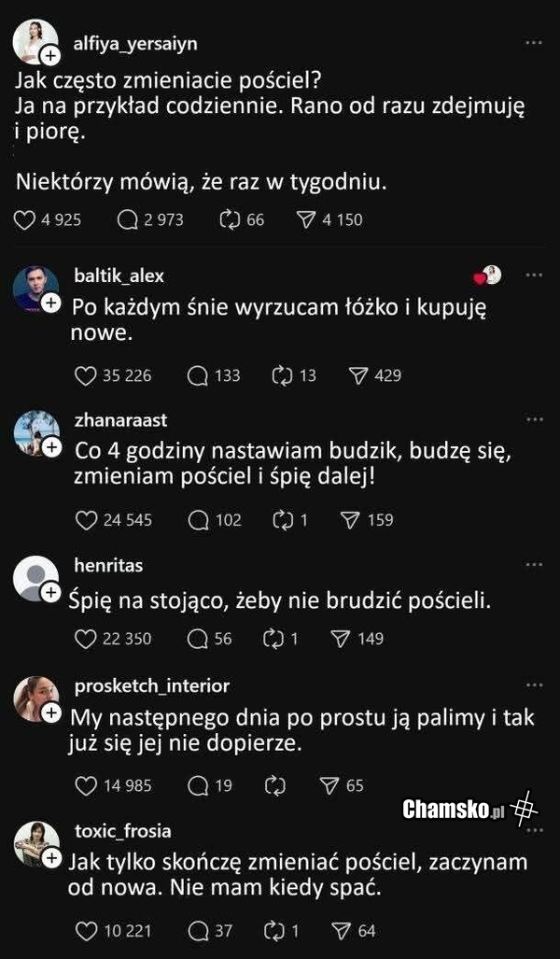Repost the alfiya_yersaiyn post
560x959 pixels.
click(226, 220)
